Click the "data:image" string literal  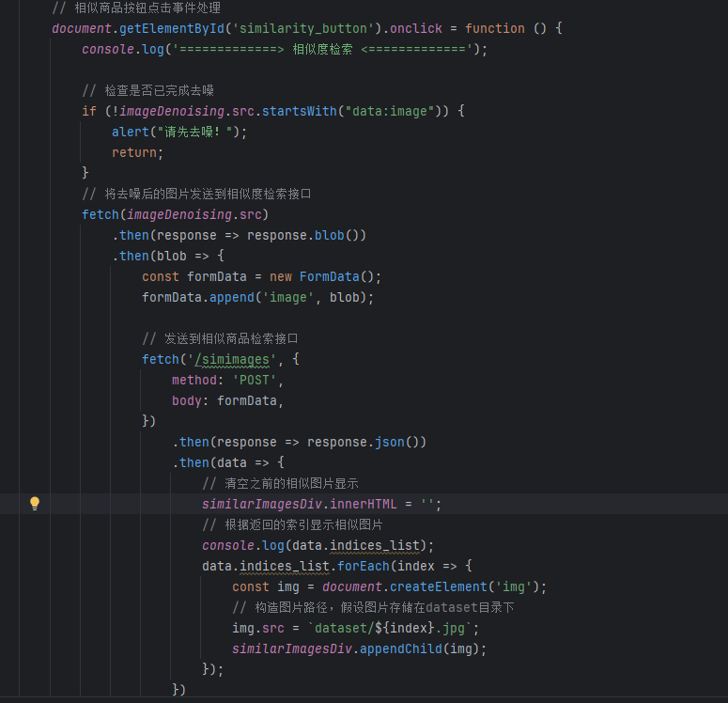click(x=390, y=112)
